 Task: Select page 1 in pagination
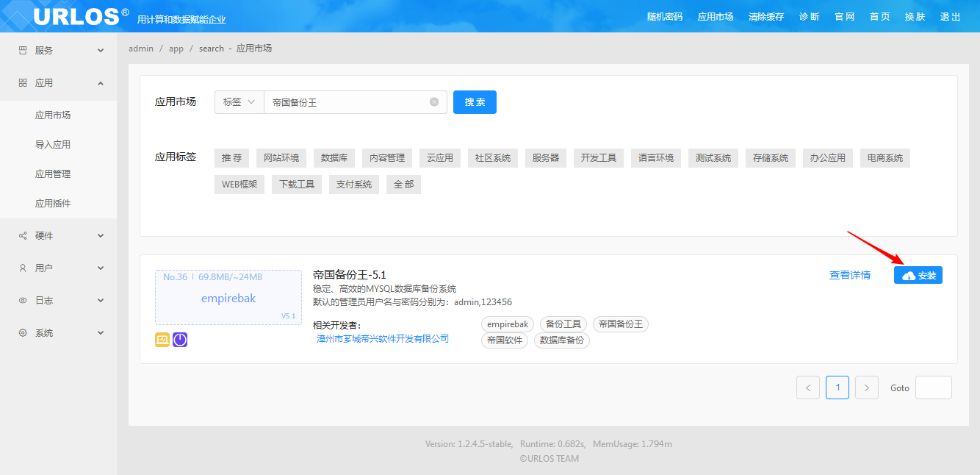(x=837, y=387)
